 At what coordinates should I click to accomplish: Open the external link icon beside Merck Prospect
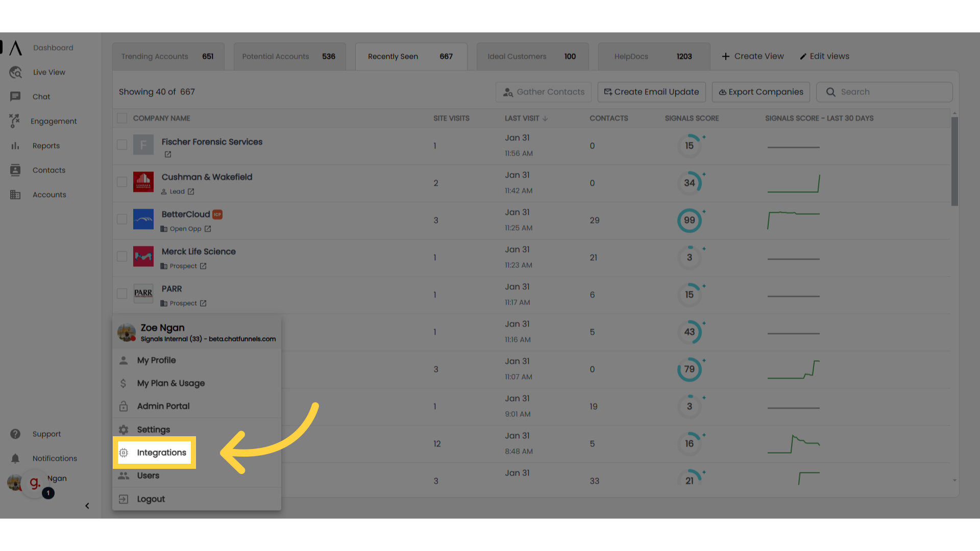[x=203, y=266]
